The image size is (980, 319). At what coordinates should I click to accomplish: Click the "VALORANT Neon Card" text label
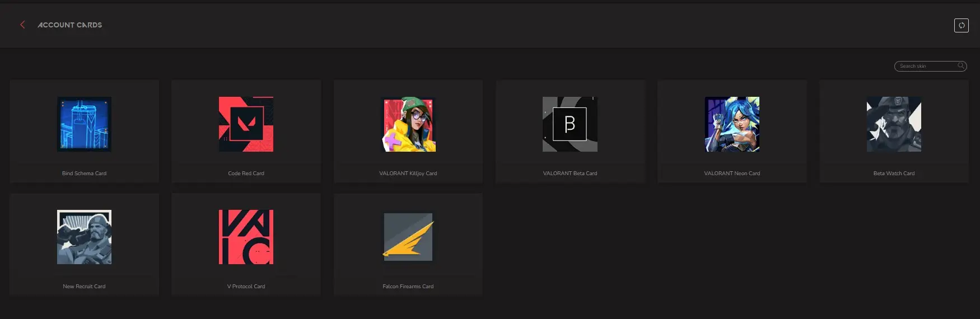(732, 173)
